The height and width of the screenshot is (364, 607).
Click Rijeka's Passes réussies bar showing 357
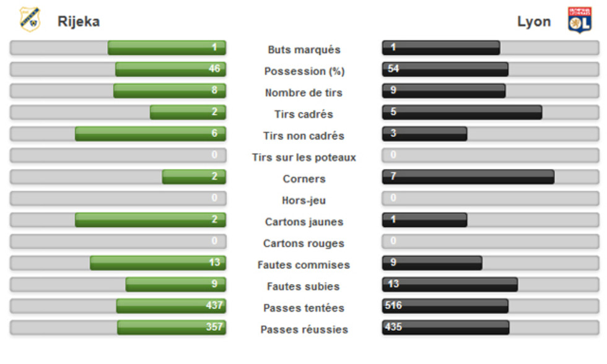(x=172, y=327)
